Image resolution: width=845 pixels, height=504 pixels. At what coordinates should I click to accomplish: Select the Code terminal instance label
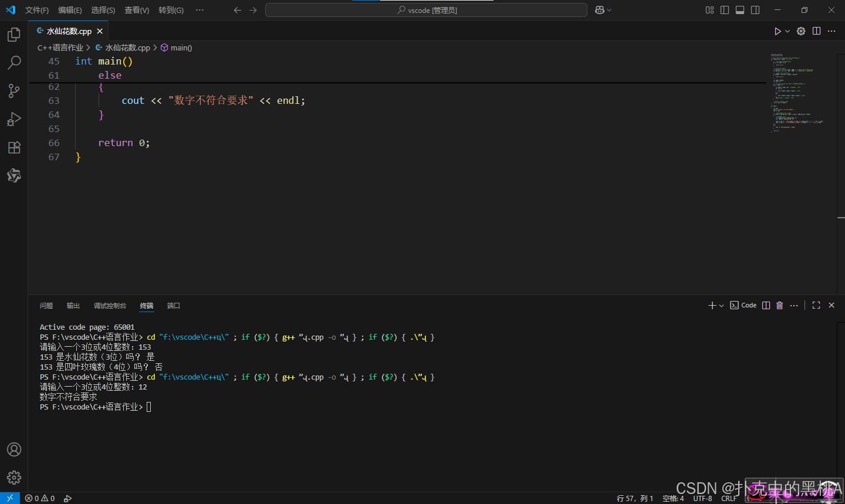[x=743, y=305]
